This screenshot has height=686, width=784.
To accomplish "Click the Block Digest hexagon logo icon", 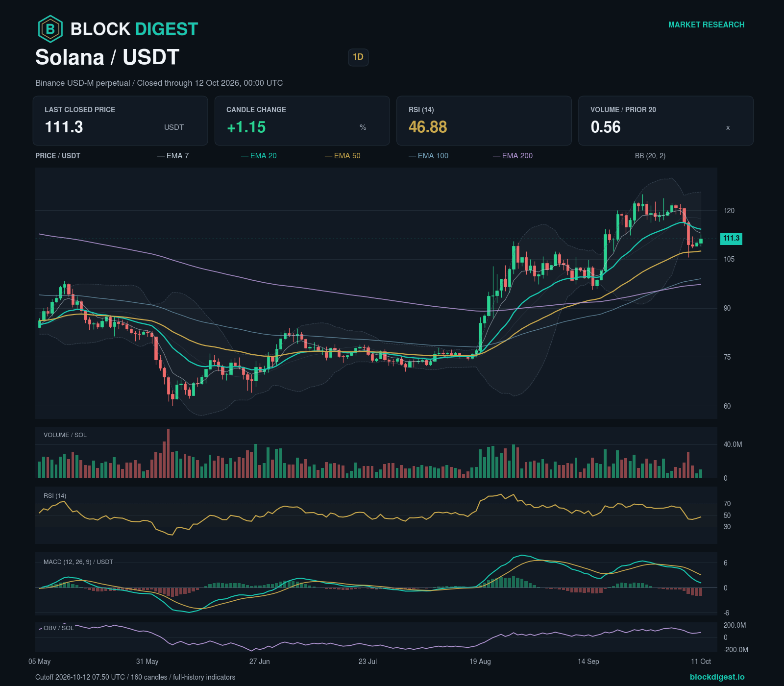I will pos(50,29).
